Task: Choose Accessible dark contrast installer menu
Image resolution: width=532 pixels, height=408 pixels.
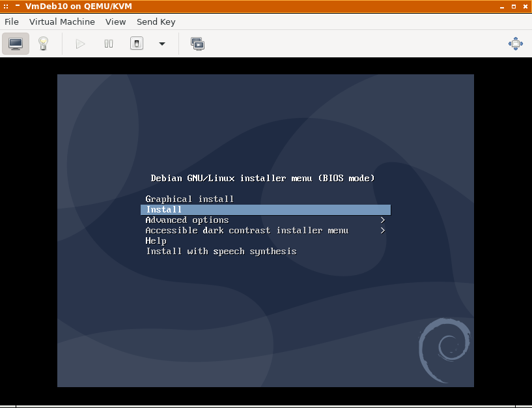Action: (x=266, y=230)
